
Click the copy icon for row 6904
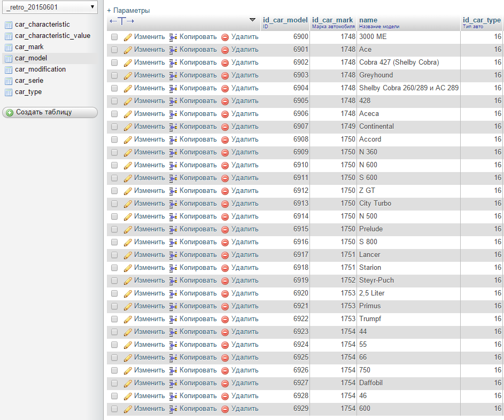173,88
